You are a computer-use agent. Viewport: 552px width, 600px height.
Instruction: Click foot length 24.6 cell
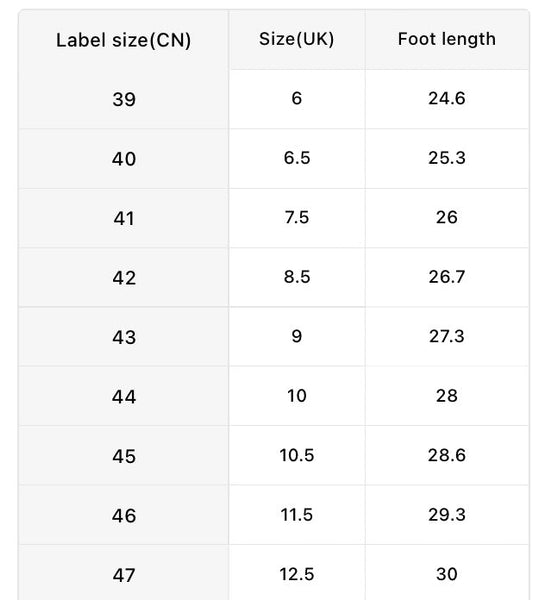pyautogui.click(x=447, y=99)
